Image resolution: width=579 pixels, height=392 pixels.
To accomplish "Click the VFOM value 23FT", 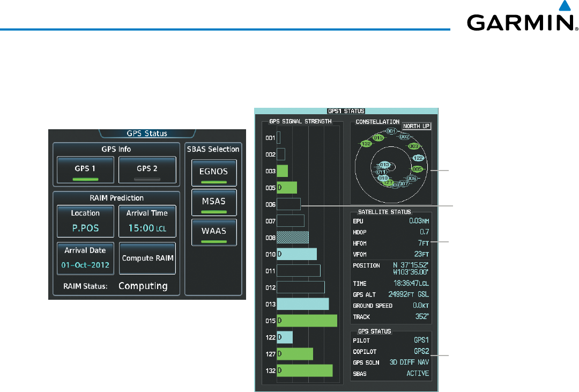I will coord(421,254).
